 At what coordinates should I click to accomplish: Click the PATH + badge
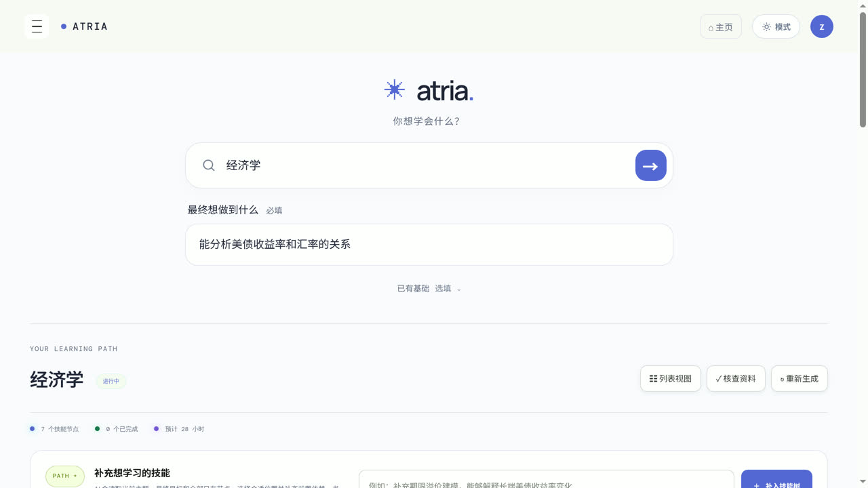pyautogui.click(x=65, y=476)
